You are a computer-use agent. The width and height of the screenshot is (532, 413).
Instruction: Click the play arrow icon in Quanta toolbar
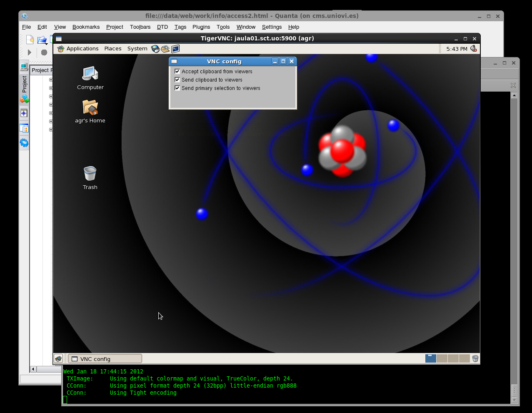click(30, 52)
